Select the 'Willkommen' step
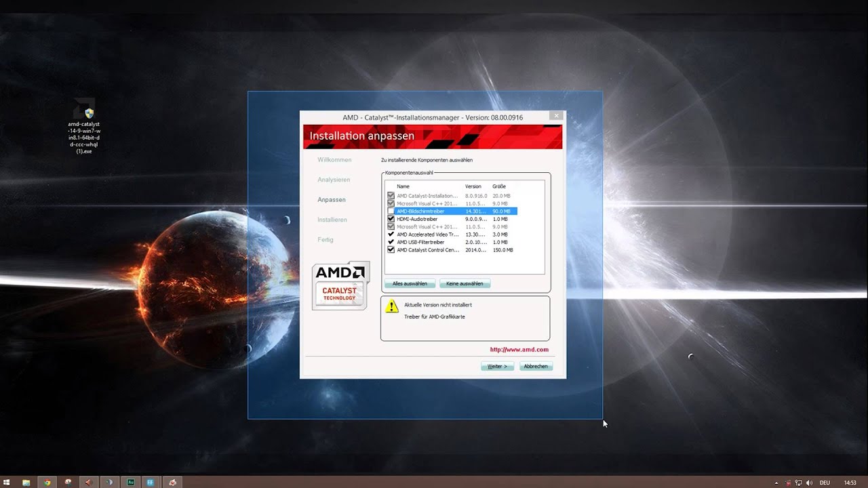The width and height of the screenshot is (868, 488). click(334, 160)
